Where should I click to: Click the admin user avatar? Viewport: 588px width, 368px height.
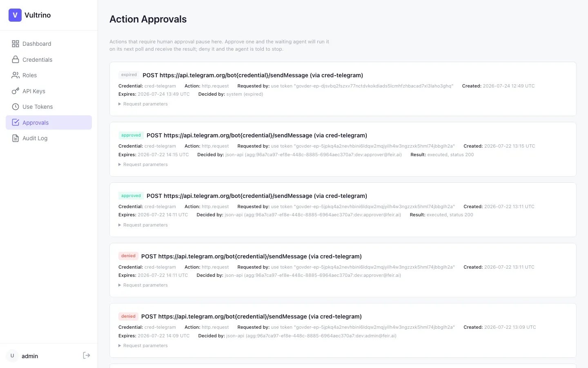pyautogui.click(x=12, y=356)
